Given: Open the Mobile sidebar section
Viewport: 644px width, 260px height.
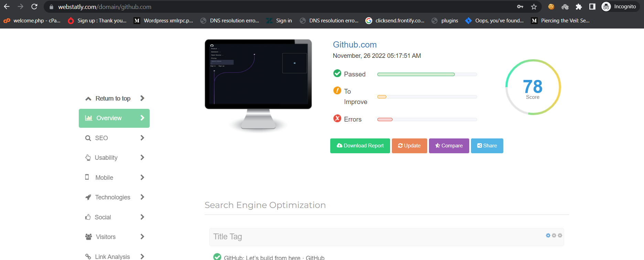Looking at the screenshot, I should [x=114, y=178].
